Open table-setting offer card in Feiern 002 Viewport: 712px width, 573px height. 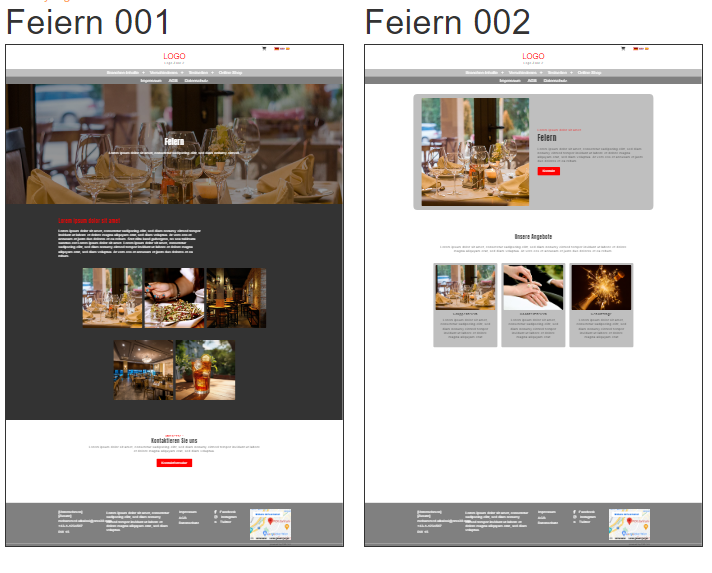[x=465, y=305]
